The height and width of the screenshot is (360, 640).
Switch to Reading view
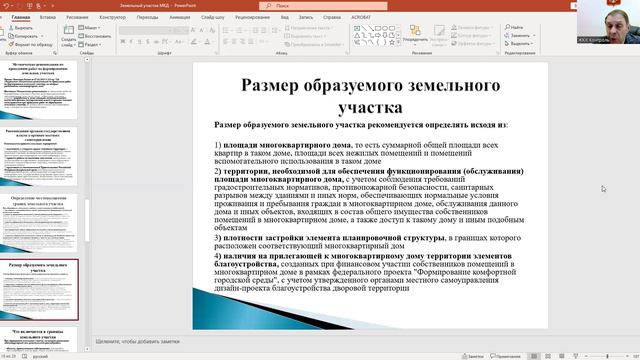[562, 356]
